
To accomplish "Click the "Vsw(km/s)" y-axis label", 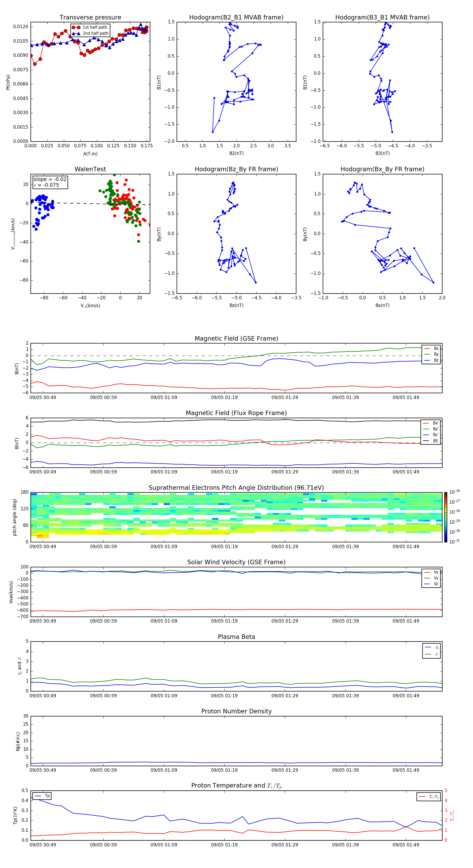I will pos(11,592).
